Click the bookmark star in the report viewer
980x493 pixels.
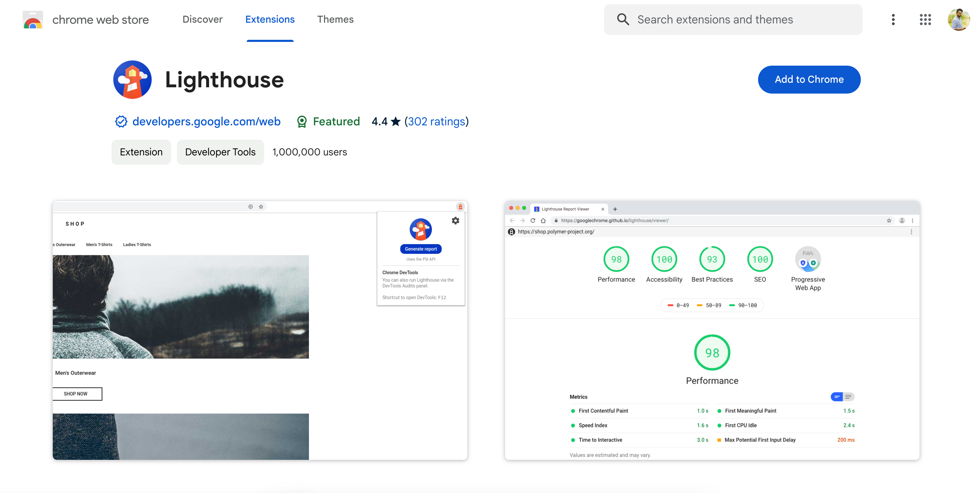(x=889, y=220)
